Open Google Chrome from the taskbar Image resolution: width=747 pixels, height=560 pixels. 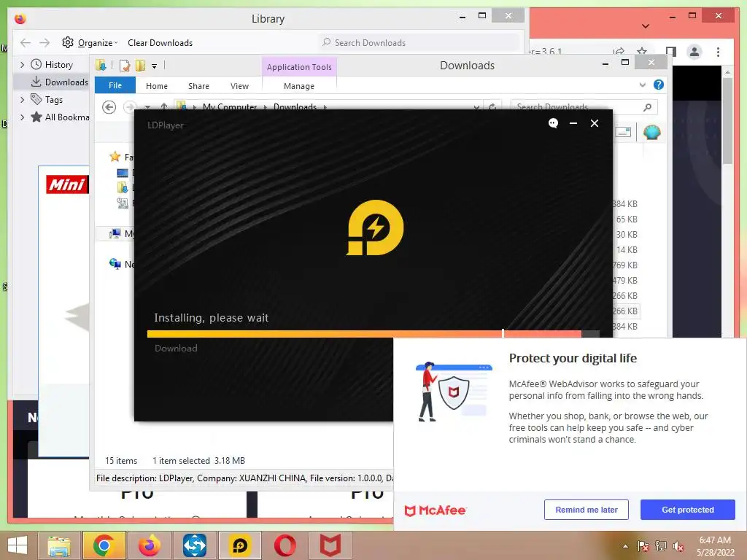[104, 545]
